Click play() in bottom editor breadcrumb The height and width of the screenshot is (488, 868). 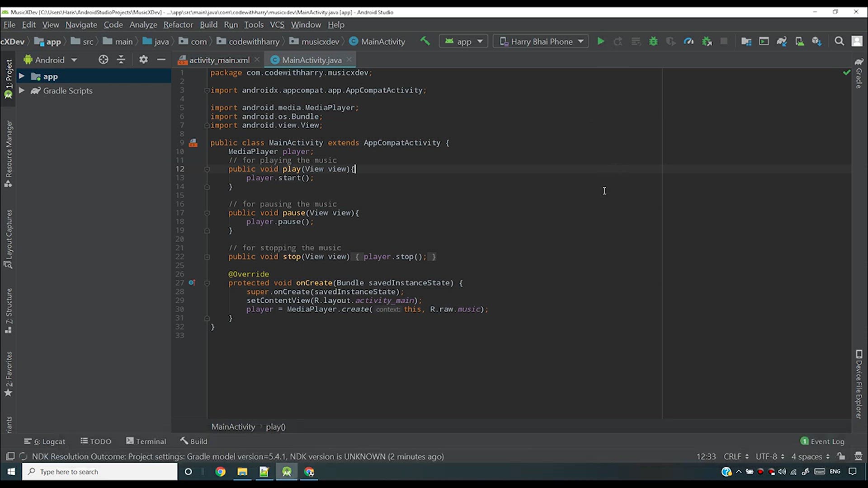coord(275,427)
